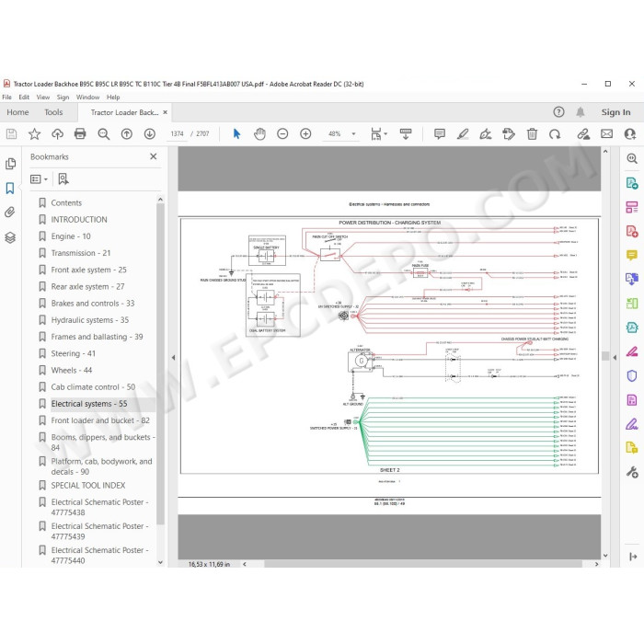The width and height of the screenshot is (644, 644).
Task: Open Find text magnifier icon
Action: pos(103,134)
